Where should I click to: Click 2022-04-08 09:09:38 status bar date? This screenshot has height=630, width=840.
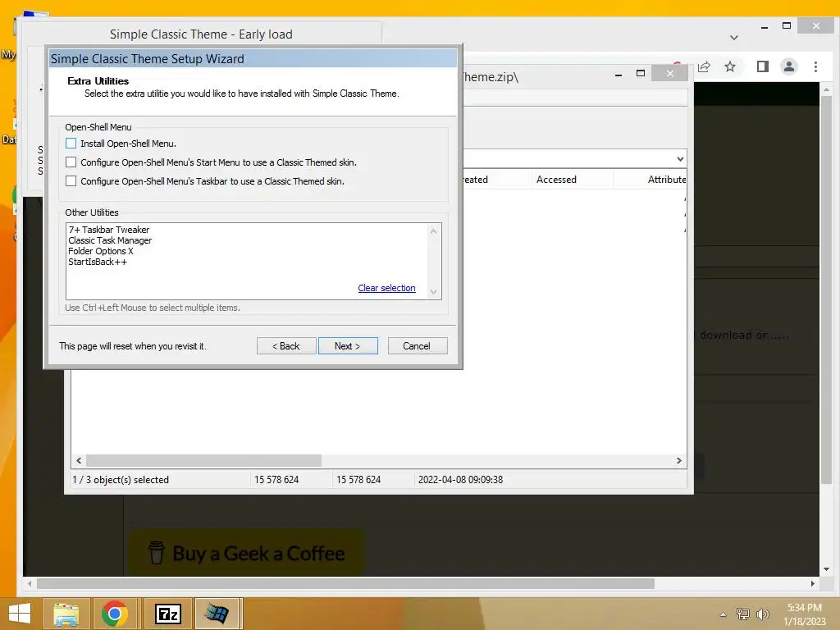(x=460, y=479)
